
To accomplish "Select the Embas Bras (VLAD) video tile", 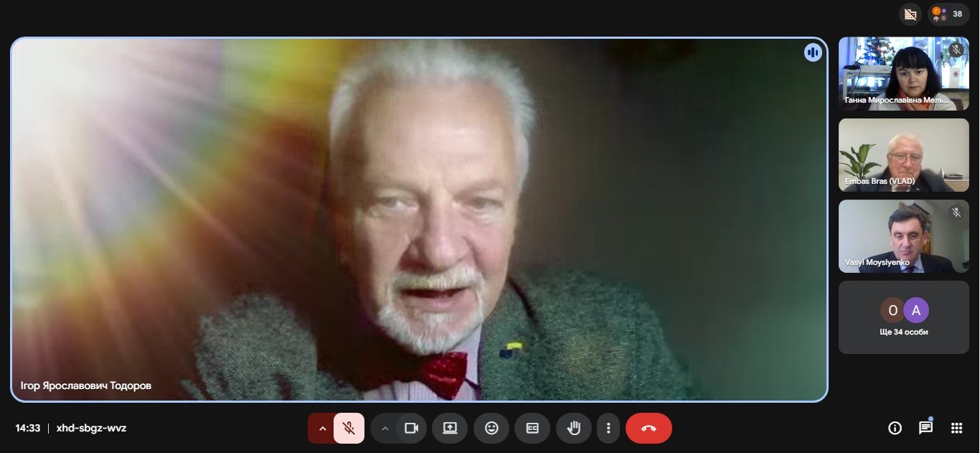I will tap(903, 154).
